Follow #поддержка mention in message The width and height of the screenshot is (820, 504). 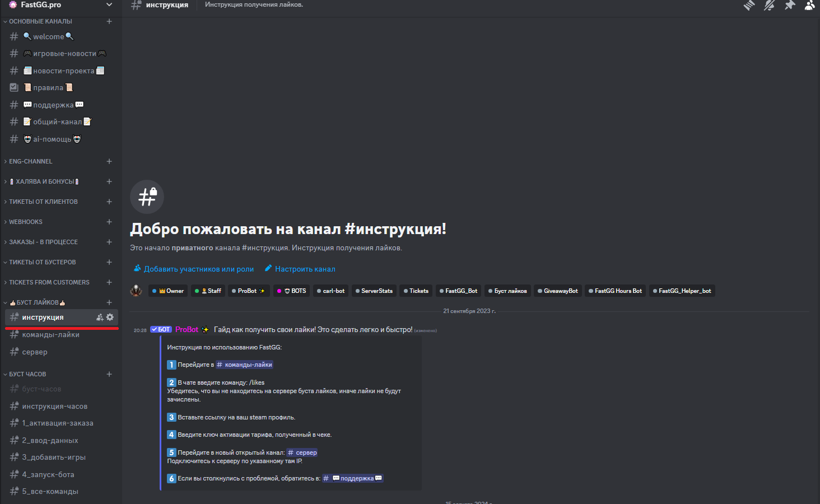click(x=353, y=478)
